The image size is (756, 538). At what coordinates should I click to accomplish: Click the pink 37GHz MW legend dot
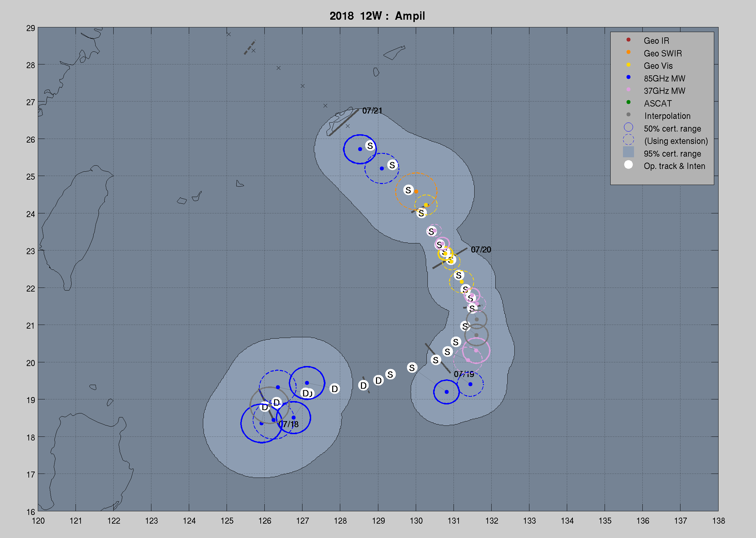[628, 89]
